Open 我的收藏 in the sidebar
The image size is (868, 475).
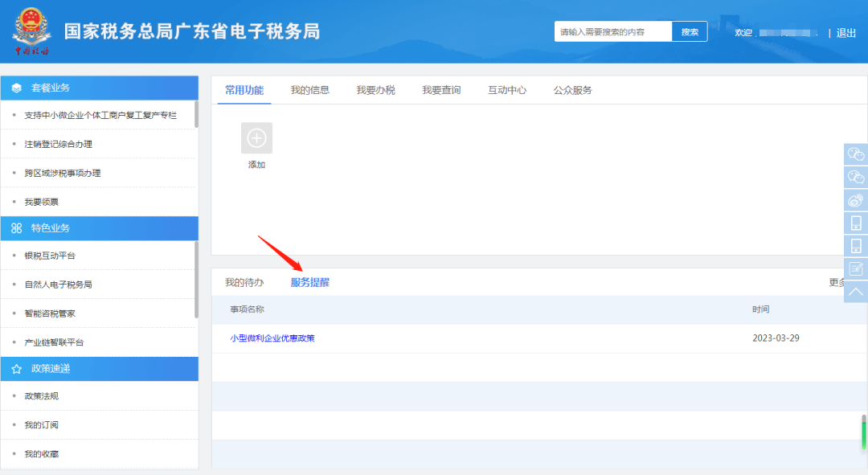(x=42, y=454)
